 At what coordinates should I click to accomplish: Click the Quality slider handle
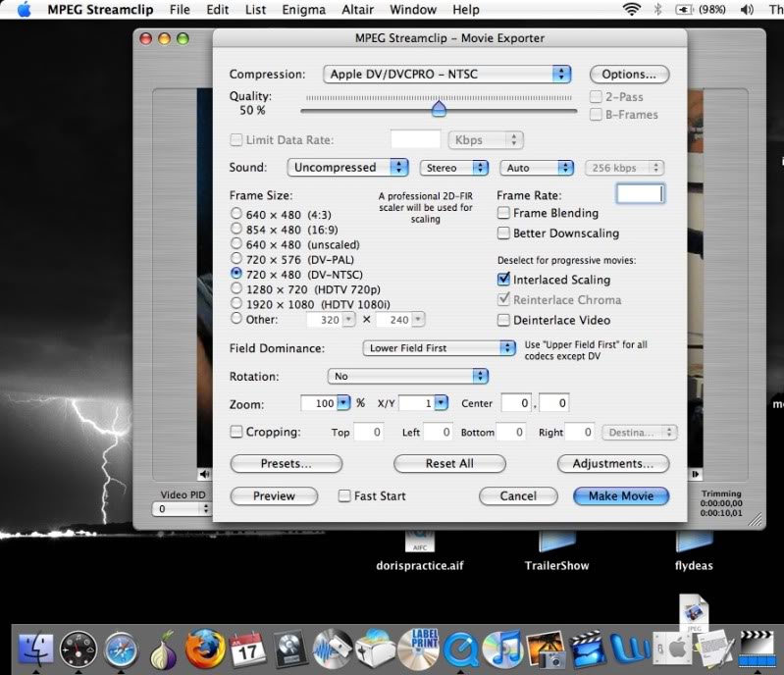click(439, 108)
